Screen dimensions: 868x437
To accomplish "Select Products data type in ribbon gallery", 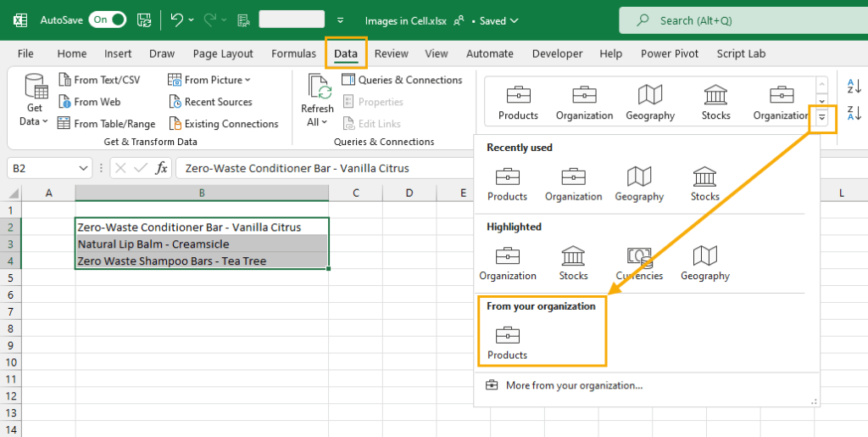I will point(518,102).
